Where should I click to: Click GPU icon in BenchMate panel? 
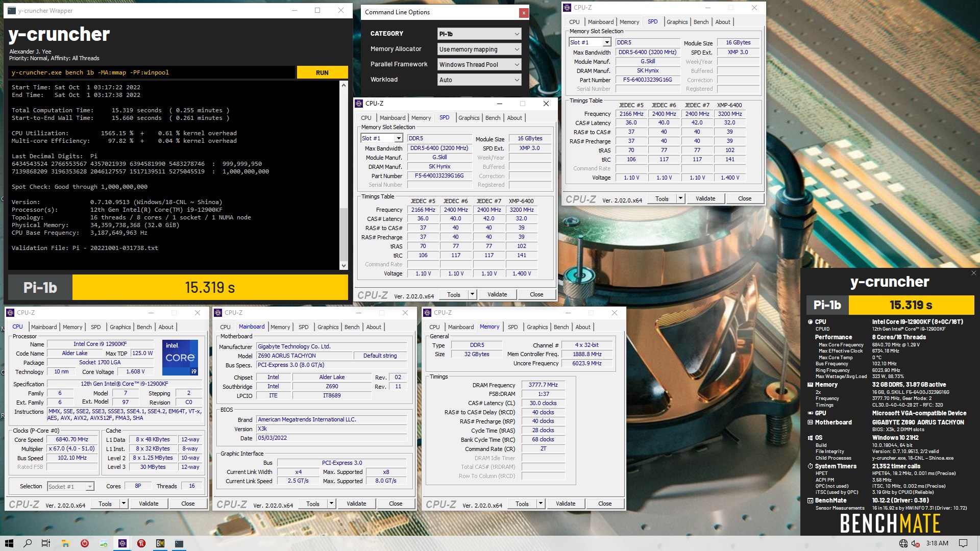click(810, 413)
